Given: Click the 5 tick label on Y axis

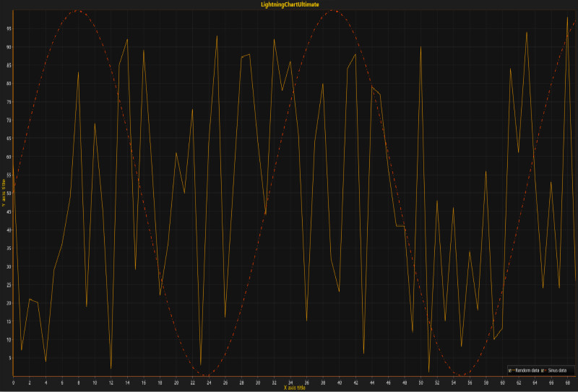Looking at the screenshot, I should (x=9, y=357).
